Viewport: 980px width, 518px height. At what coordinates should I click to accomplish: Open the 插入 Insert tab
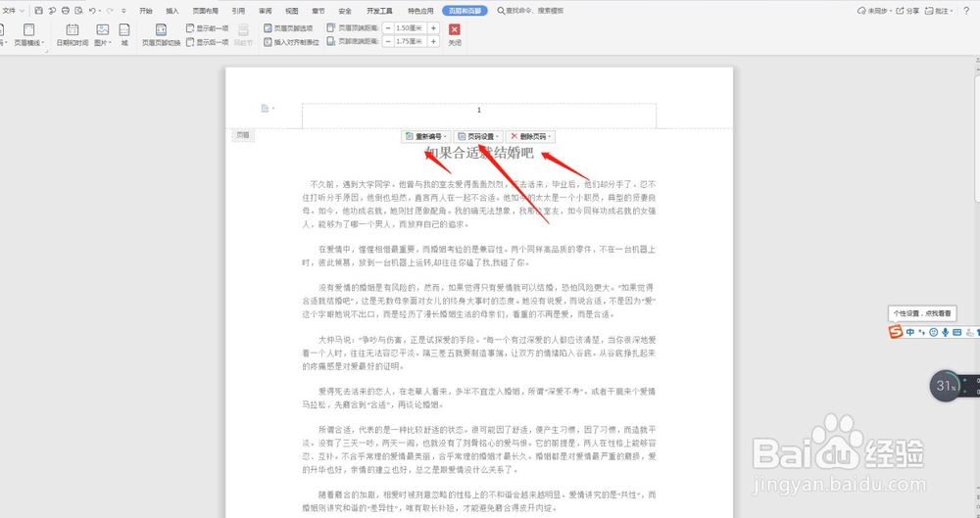click(172, 11)
